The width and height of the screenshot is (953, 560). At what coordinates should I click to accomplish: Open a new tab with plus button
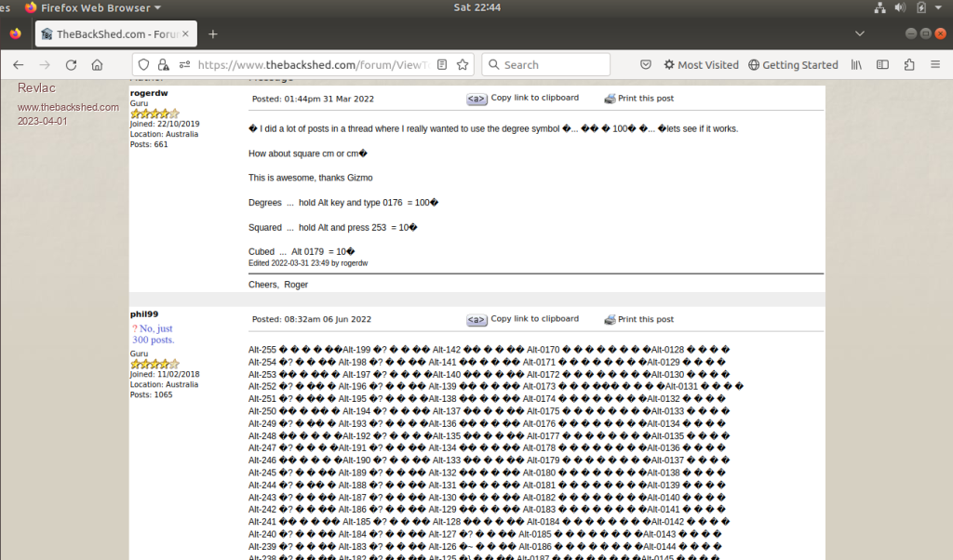[212, 34]
